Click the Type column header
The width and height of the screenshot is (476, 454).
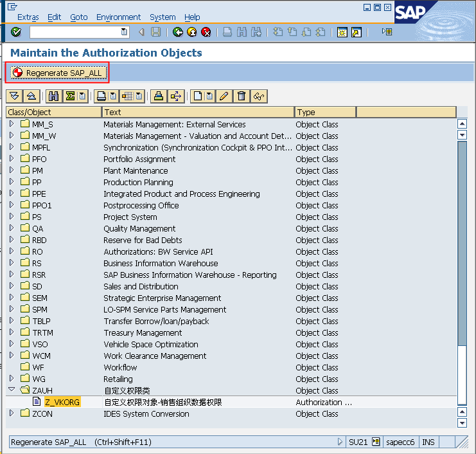(325, 112)
